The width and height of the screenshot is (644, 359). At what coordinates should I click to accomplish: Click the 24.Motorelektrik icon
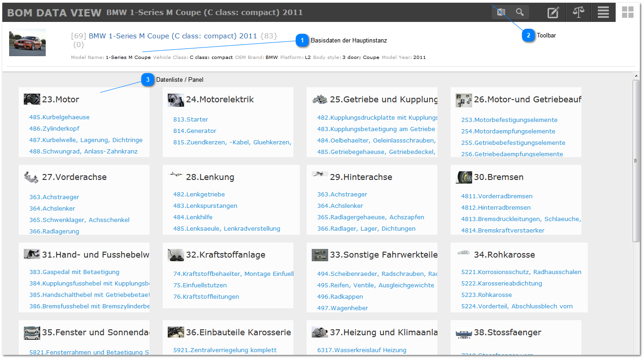tap(176, 100)
